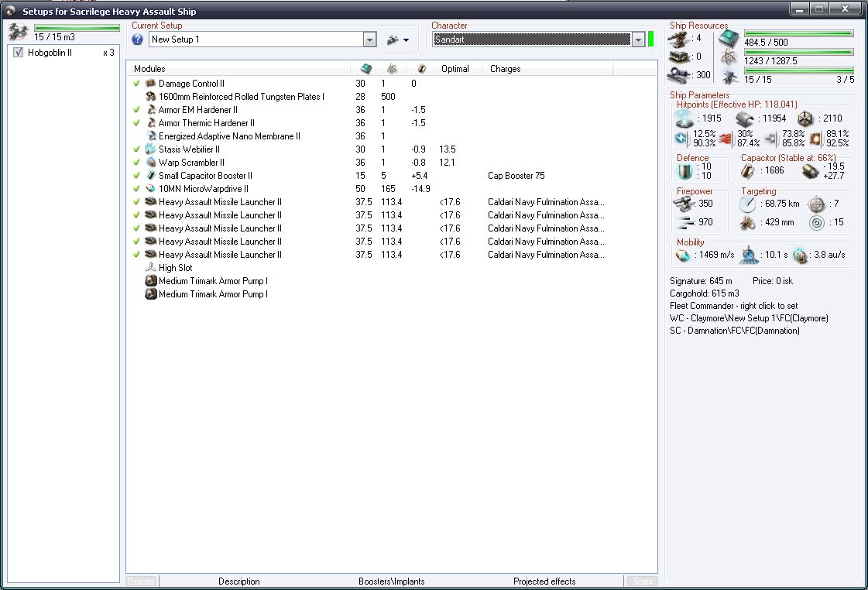Sort by the capacitor column header icon

click(x=422, y=69)
